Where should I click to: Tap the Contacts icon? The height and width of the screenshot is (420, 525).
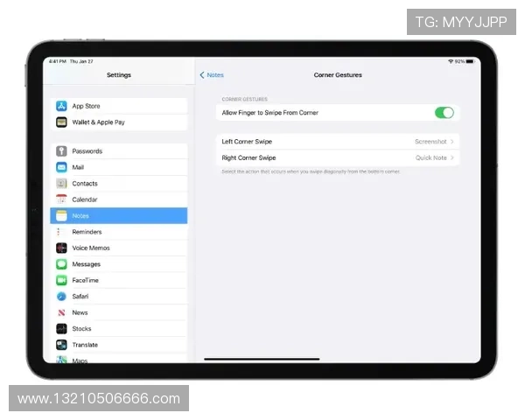click(x=61, y=184)
